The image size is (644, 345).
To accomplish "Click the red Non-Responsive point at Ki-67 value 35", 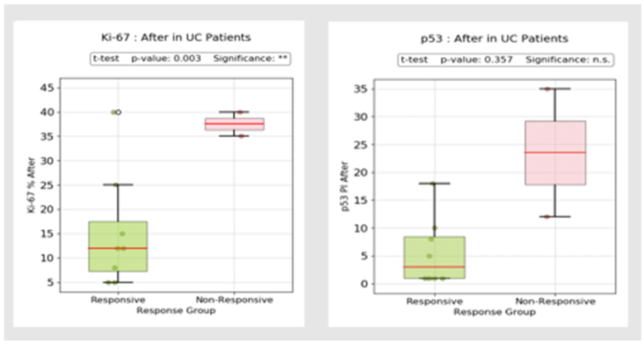I will (x=241, y=137).
